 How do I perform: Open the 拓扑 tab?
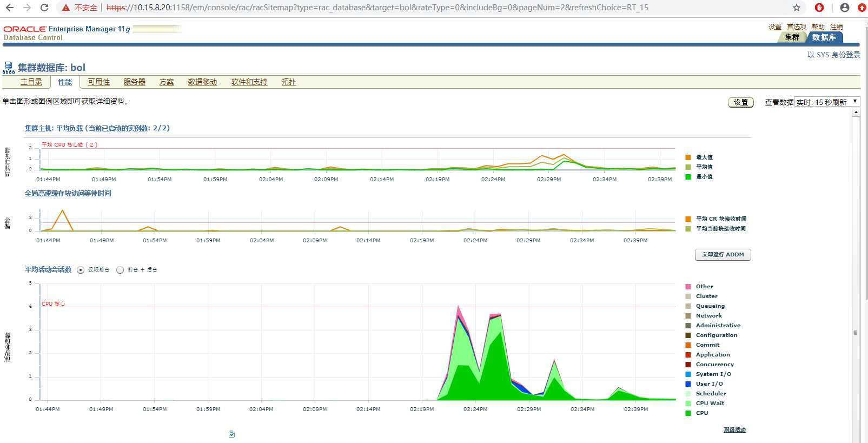click(x=289, y=82)
